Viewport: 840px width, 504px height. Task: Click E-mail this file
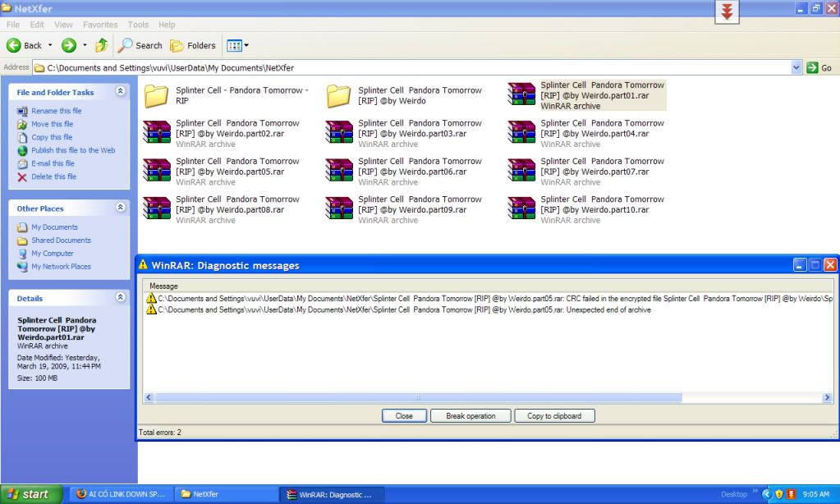53,163
